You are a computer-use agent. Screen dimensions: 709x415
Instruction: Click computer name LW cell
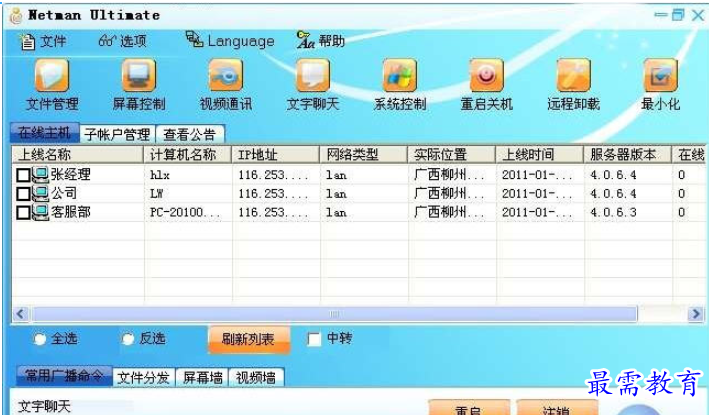pos(156,194)
